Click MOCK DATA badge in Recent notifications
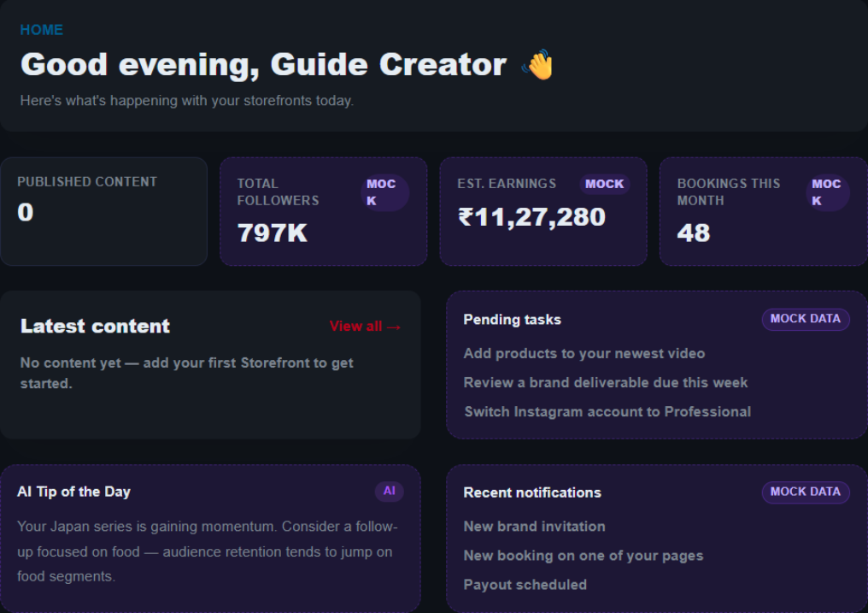Viewport: 868px width, 613px height. (x=806, y=492)
